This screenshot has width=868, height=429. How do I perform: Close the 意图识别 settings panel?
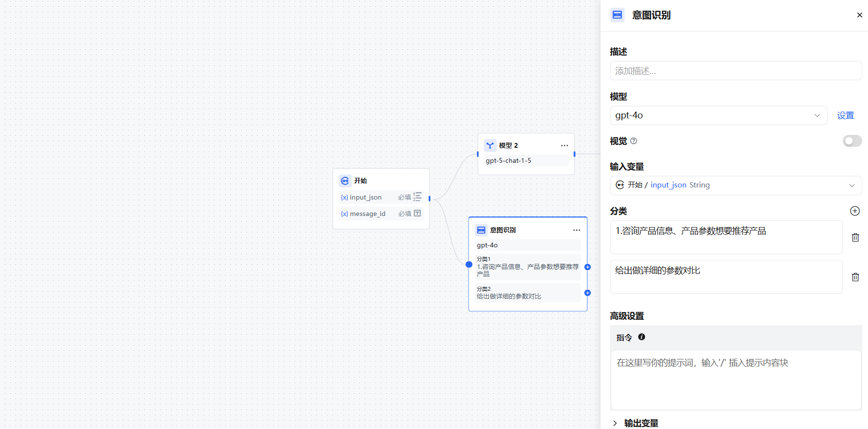tap(859, 15)
